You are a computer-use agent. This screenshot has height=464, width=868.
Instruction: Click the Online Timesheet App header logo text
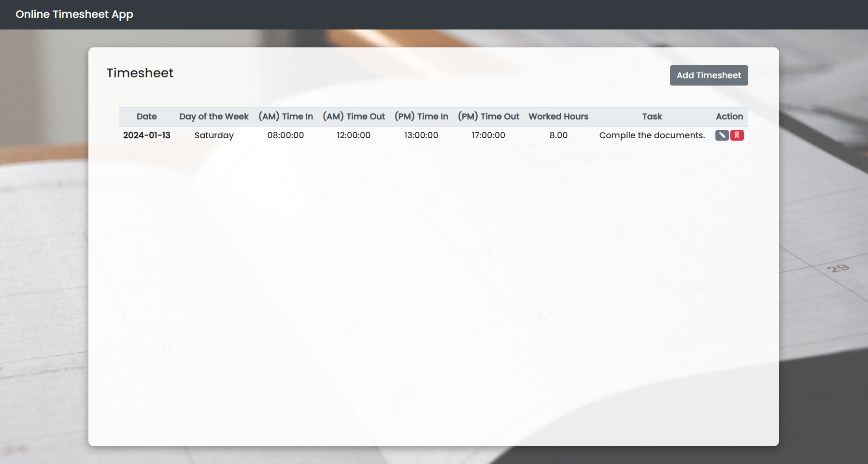(x=74, y=14)
